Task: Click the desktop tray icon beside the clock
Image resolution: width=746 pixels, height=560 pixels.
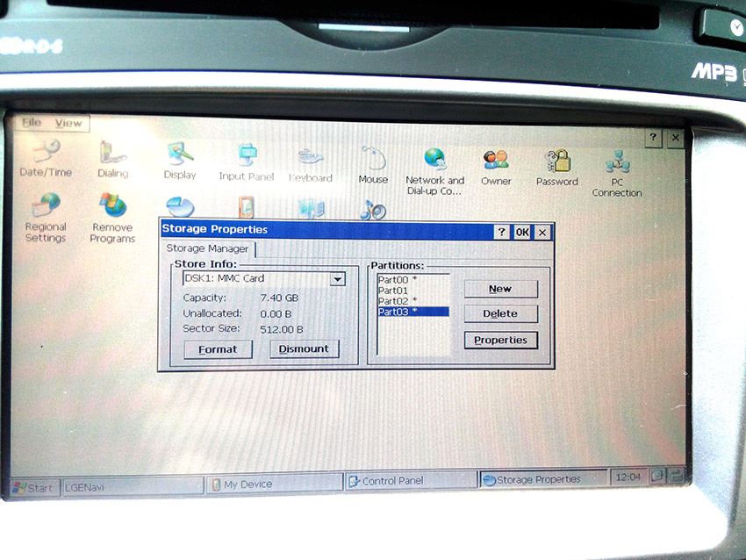Action: (x=658, y=476)
